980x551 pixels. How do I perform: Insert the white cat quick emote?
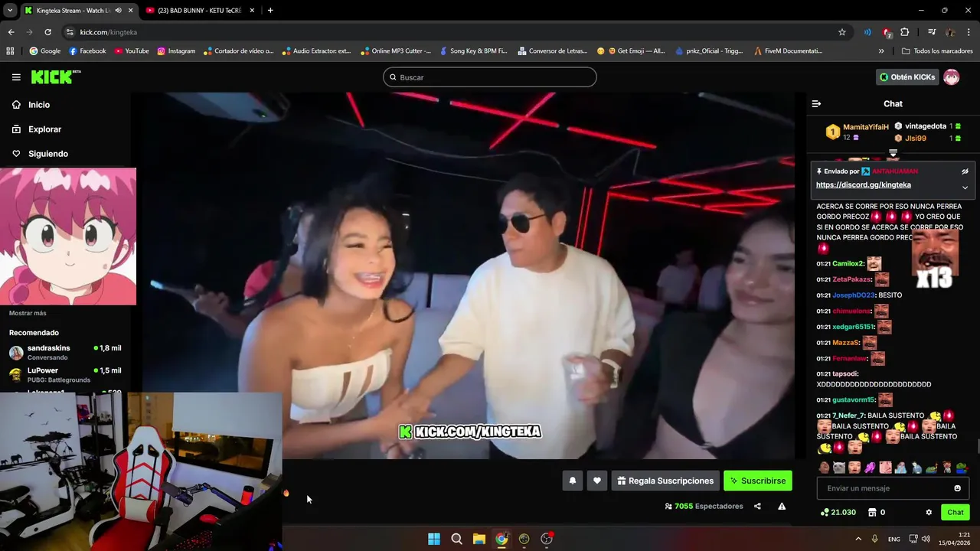click(x=839, y=468)
